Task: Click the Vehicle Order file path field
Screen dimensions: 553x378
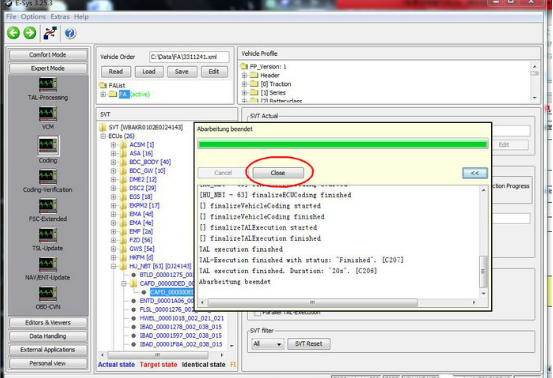Action: click(x=189, y=57)
